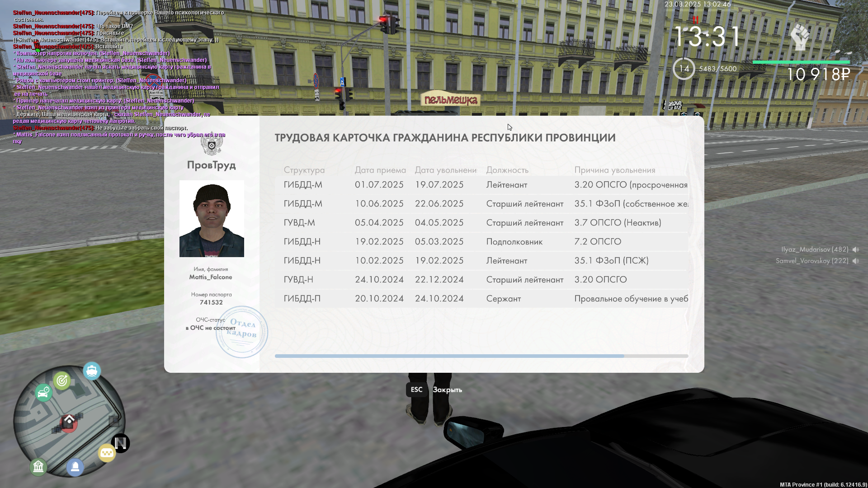Image resolution: width=868 pixels, height=488 pixels.
Task: Click hire date 20.10.2024
Action: pyautogui.click(x=379, y=299)
